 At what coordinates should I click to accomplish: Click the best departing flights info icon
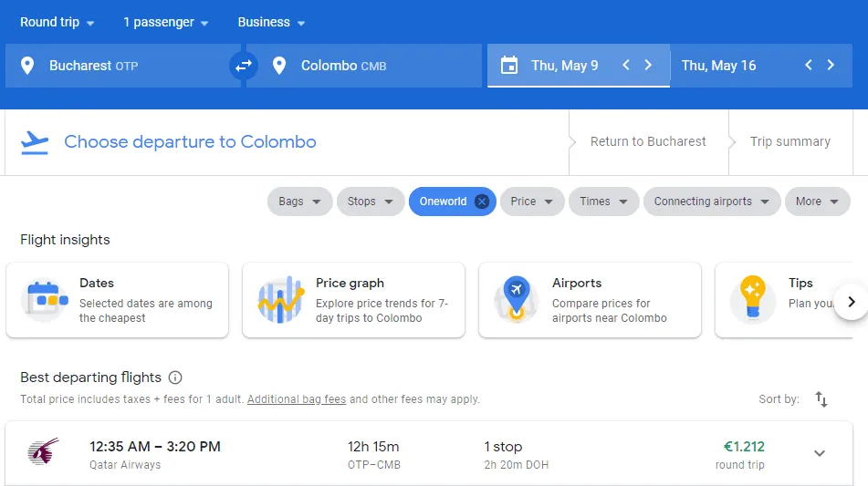coord(175,377)
